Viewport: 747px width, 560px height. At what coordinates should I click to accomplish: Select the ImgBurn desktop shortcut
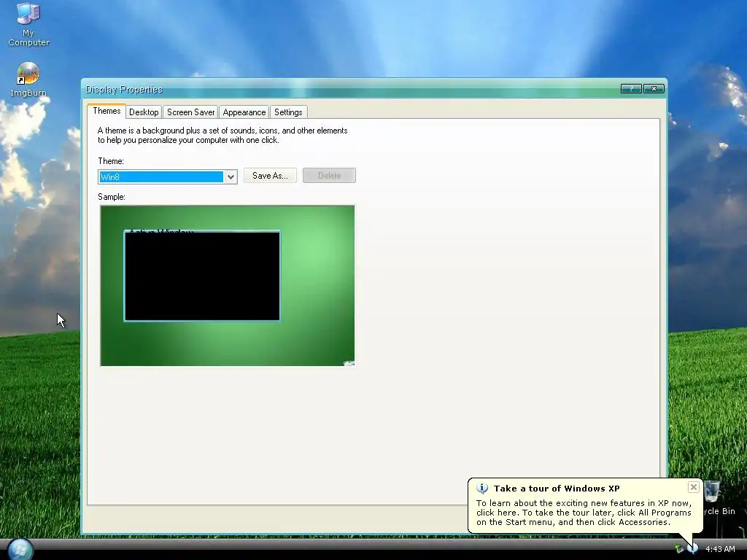click(28, 79)
